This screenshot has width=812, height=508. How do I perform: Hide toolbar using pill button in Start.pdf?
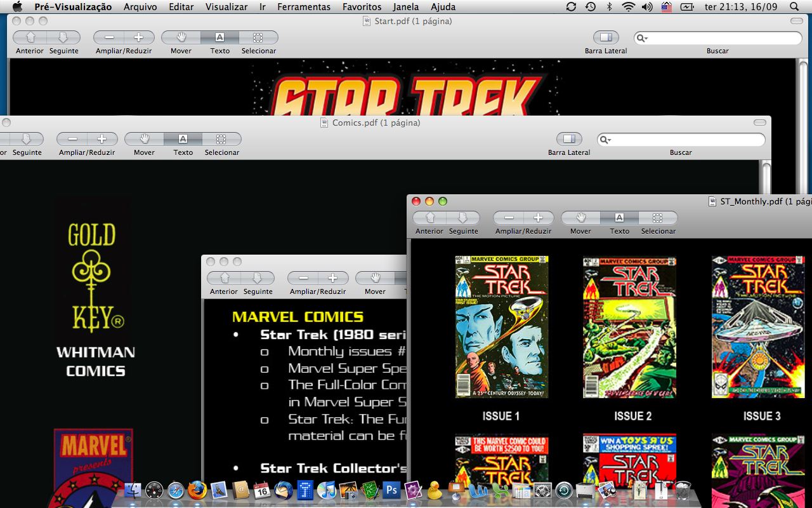(x=797, y=21)
